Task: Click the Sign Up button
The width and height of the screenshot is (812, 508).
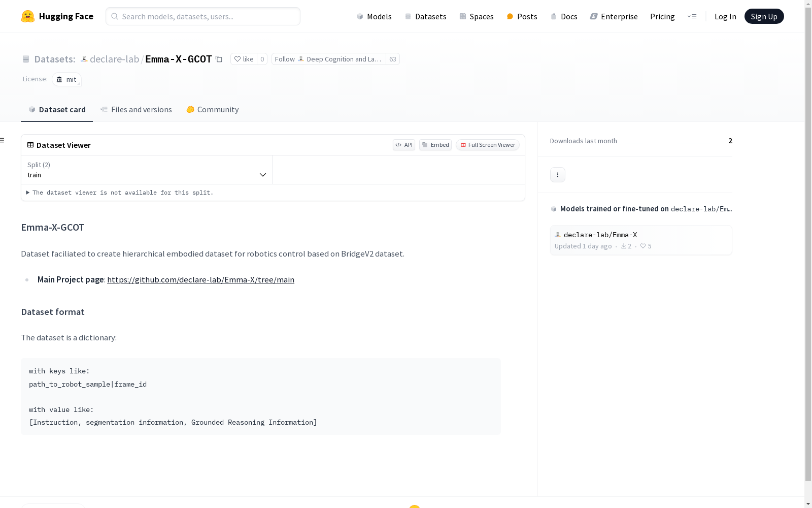Action: point(764,16)
